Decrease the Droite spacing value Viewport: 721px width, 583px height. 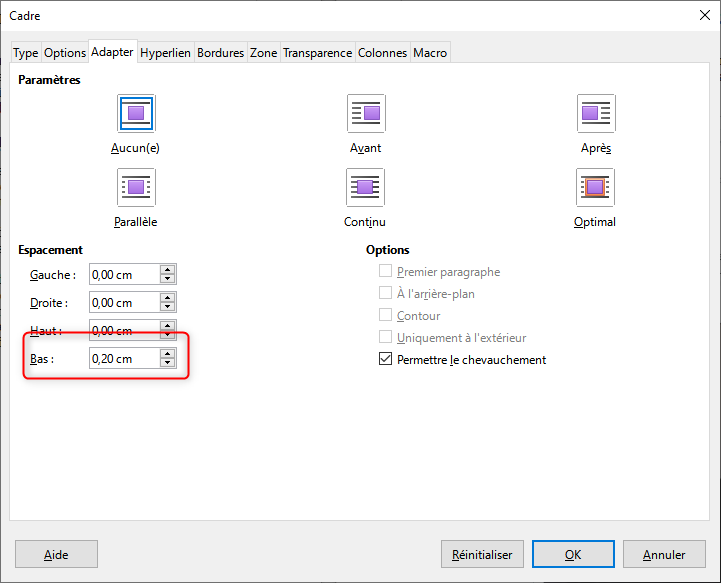tap(168, 307)
